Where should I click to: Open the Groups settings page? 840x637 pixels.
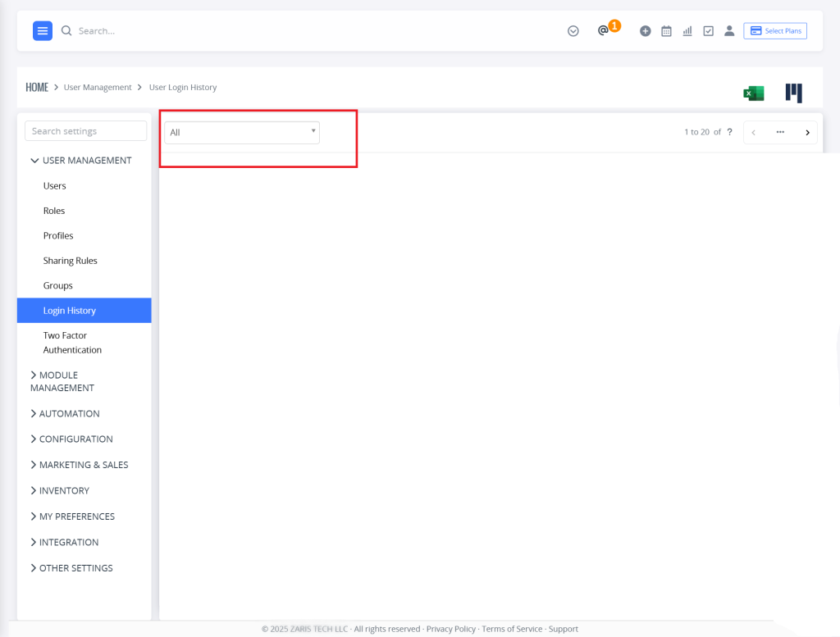(58, 286)
